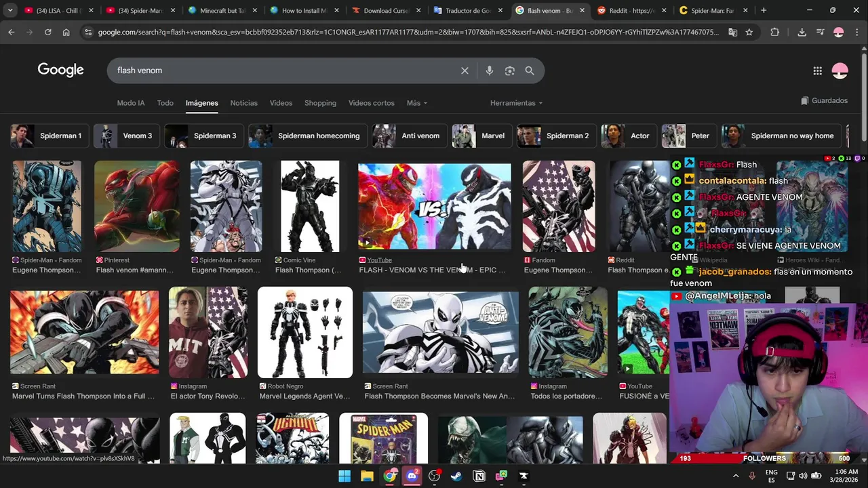868x488 pixels.
Task: Open Chrome three-dot menu
Action: coord(856,32)
